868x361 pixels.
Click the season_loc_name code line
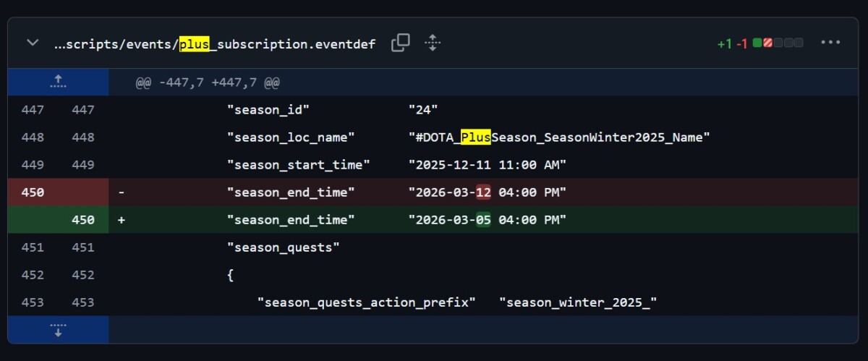coord(467,137)
